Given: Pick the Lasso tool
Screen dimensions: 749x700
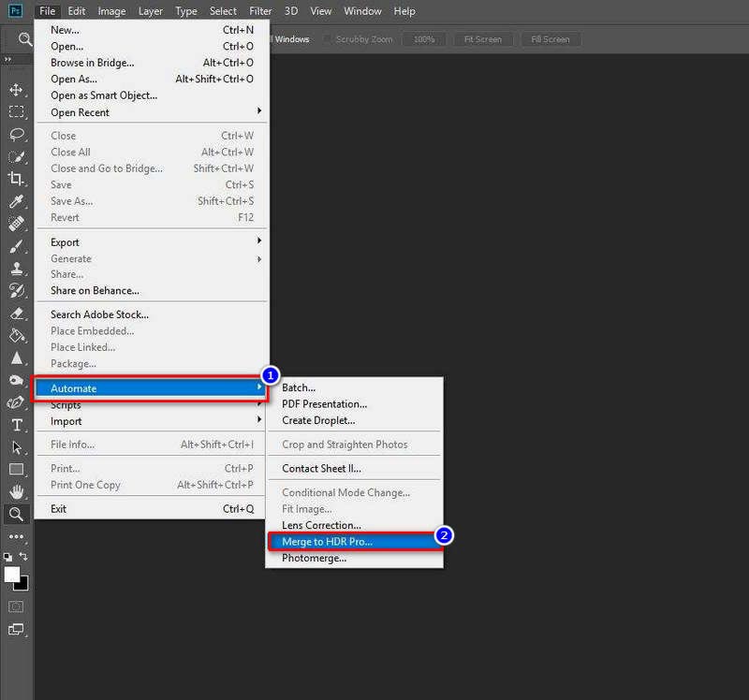Looking at the screenshot, I should (16, 134).
